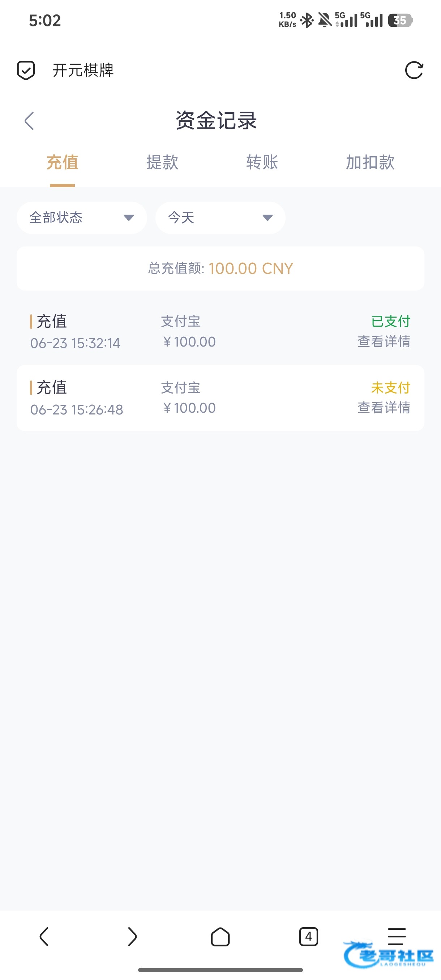Expand the 全部状态 status dropdown
The image size is (441, 980).
pyautogui.click(x=82, y=218)
